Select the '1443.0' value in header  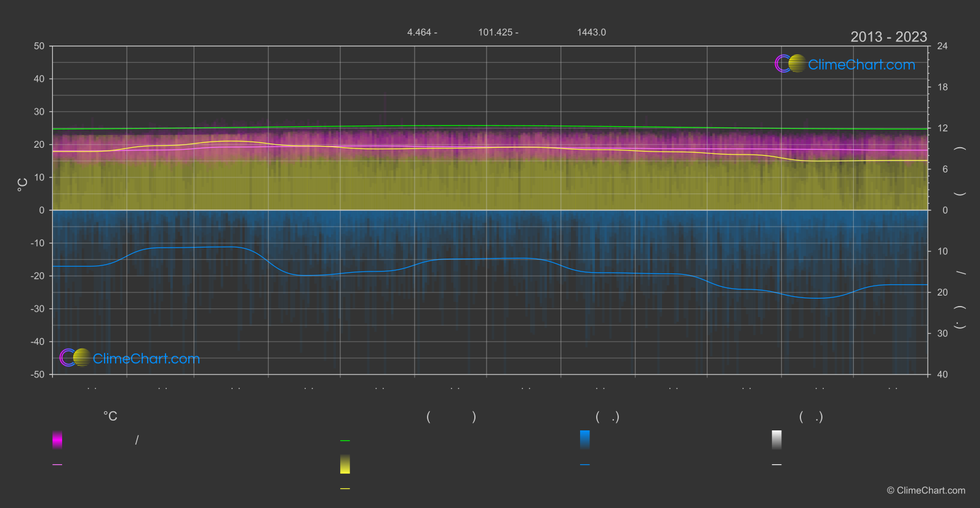pos(591,32)
